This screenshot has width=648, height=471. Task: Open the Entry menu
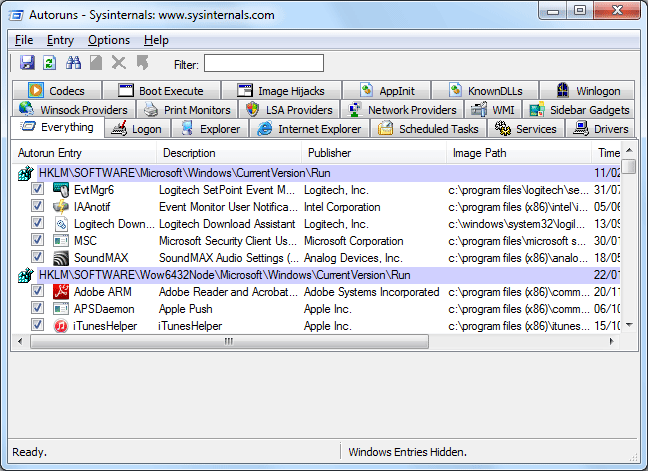pos(60,40)
